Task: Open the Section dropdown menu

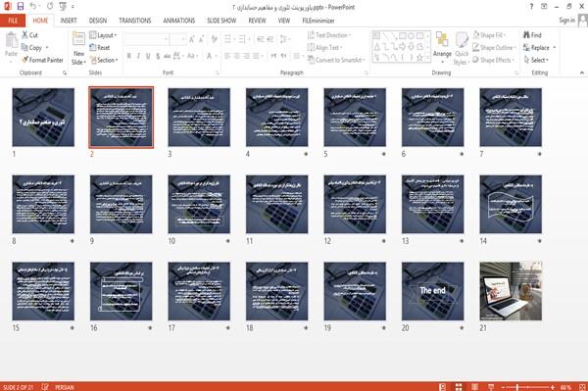Action: tap(104, 60)
